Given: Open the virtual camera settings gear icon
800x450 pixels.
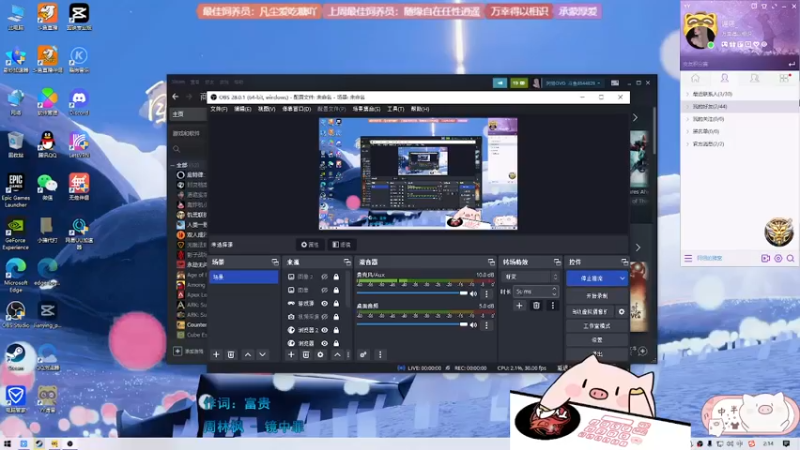Looking at the screenshot, I should 621,311.
